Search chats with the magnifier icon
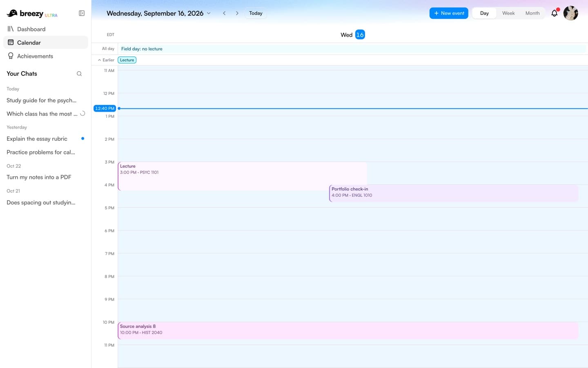 (x=79, y=74)
